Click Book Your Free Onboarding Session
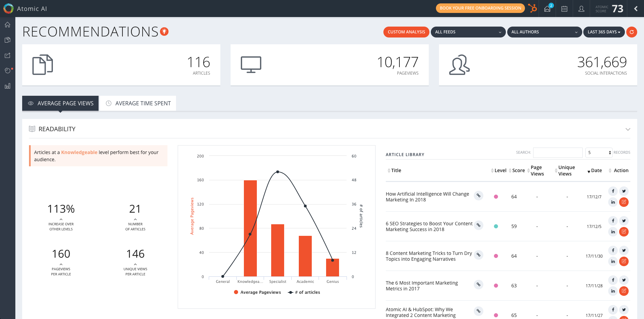644x319 pixels. pyautogui.click(x=480, y=8)
